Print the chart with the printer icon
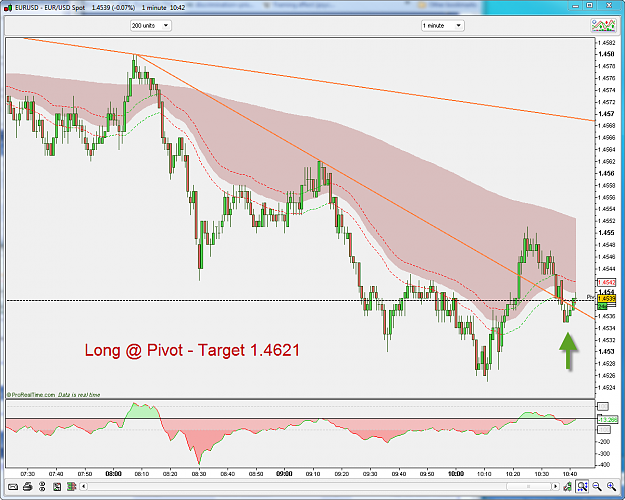Screen dimensions: 625x500 28,486
